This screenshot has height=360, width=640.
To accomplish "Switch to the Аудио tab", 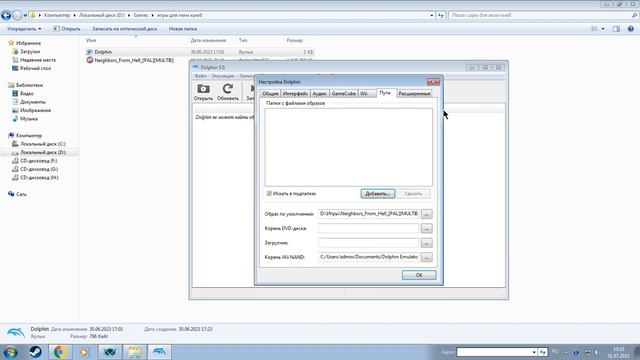I will tap(319, 93).
